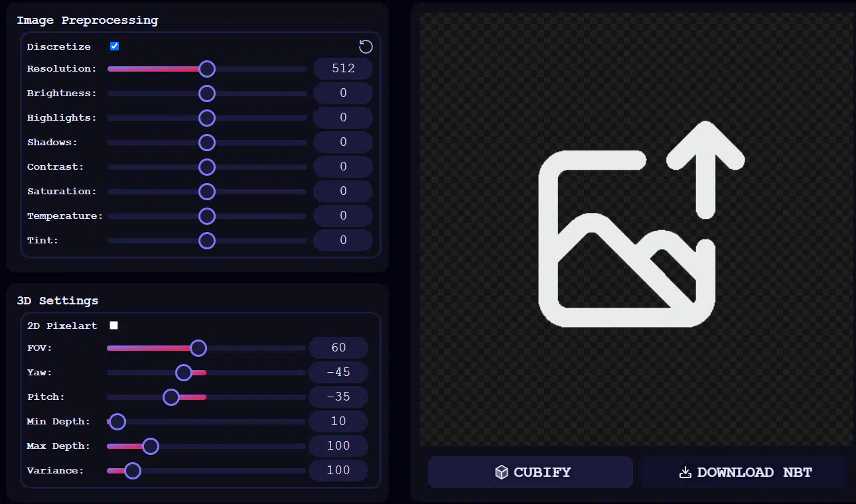Click the reset preprocessing settings icon
This screenshot has width=856, height=504.
366,46
